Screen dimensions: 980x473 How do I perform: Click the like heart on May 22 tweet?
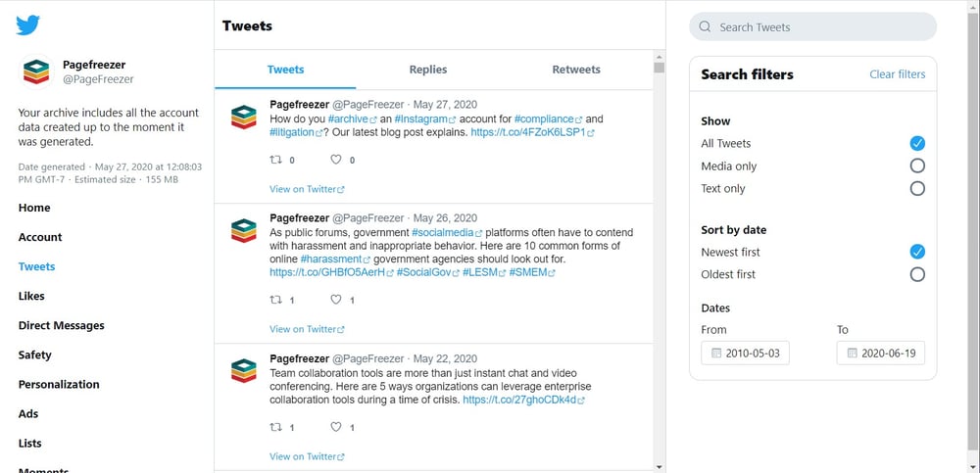(336, 427)
